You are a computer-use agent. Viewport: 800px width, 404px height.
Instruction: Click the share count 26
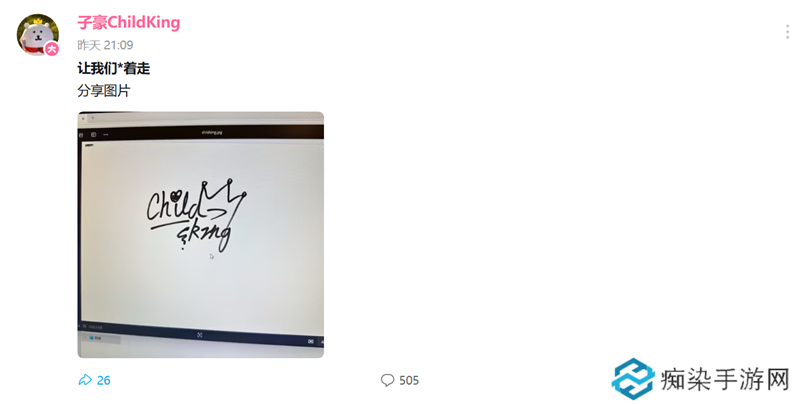click(104, 381)
